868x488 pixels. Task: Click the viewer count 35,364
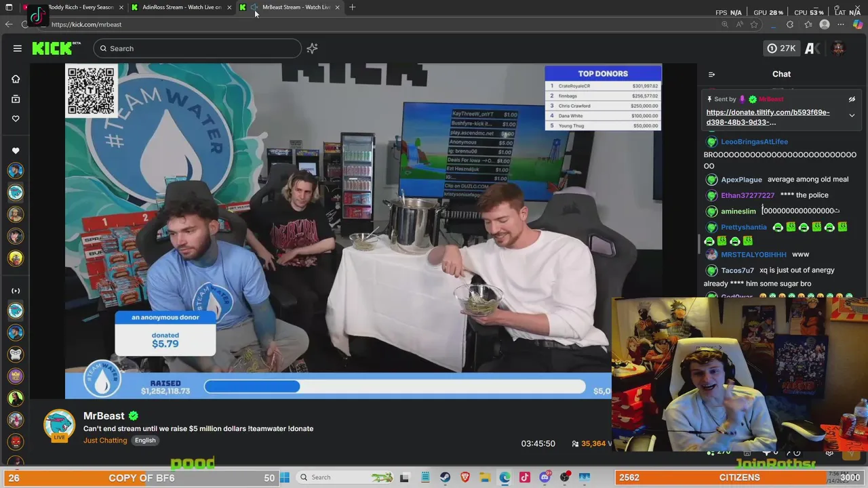593,443
